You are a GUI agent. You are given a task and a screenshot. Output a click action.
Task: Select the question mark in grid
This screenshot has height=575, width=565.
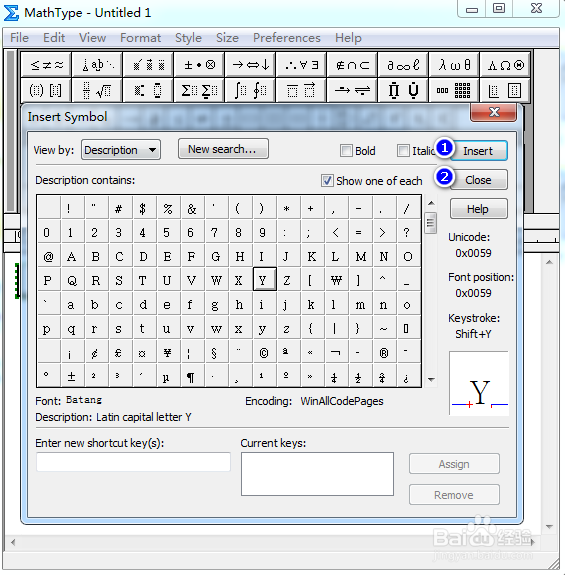(x=407, y=232)
